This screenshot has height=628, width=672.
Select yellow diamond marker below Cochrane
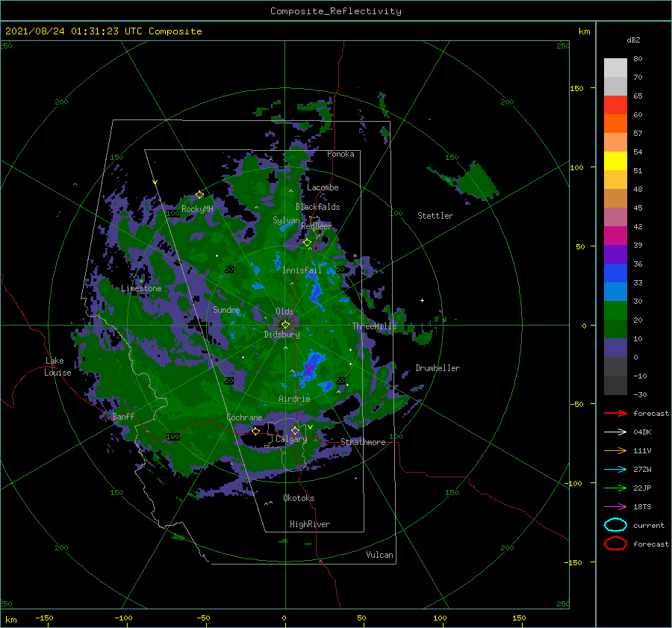255,432
